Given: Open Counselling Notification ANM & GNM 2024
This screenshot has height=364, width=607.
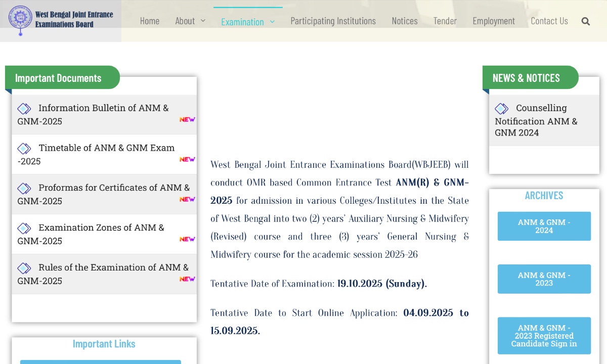Looking at the screenshot, I should click(536, 121).
